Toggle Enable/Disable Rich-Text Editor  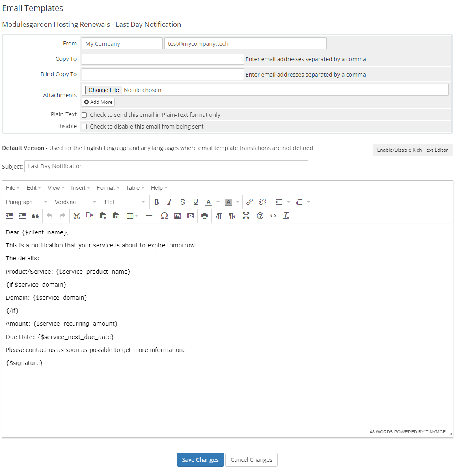pos(412,150)
